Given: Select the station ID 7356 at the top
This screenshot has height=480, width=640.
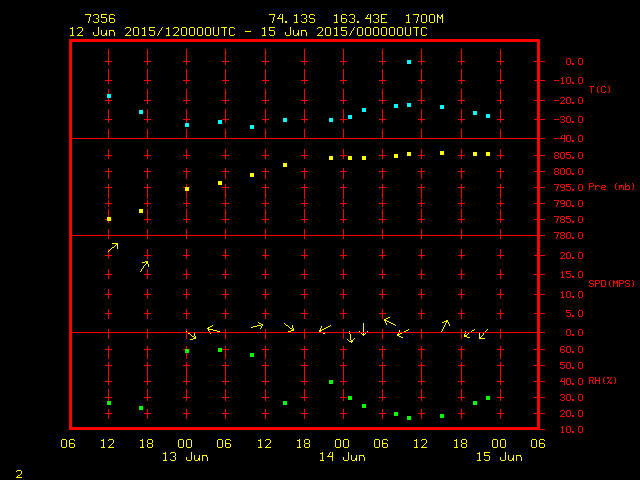Looking at the screenshot, I should (100, 19).
